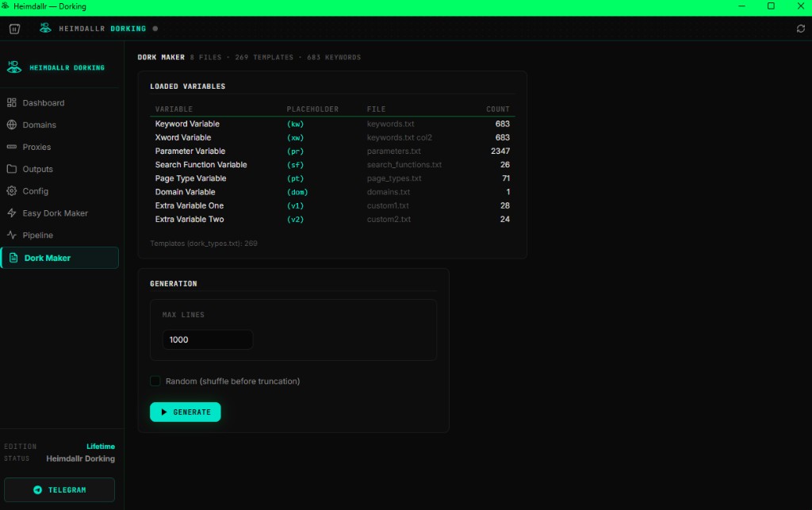Click the Heimdallr Dorking sidebar logo
812x510 pixels.
(14, 67)
